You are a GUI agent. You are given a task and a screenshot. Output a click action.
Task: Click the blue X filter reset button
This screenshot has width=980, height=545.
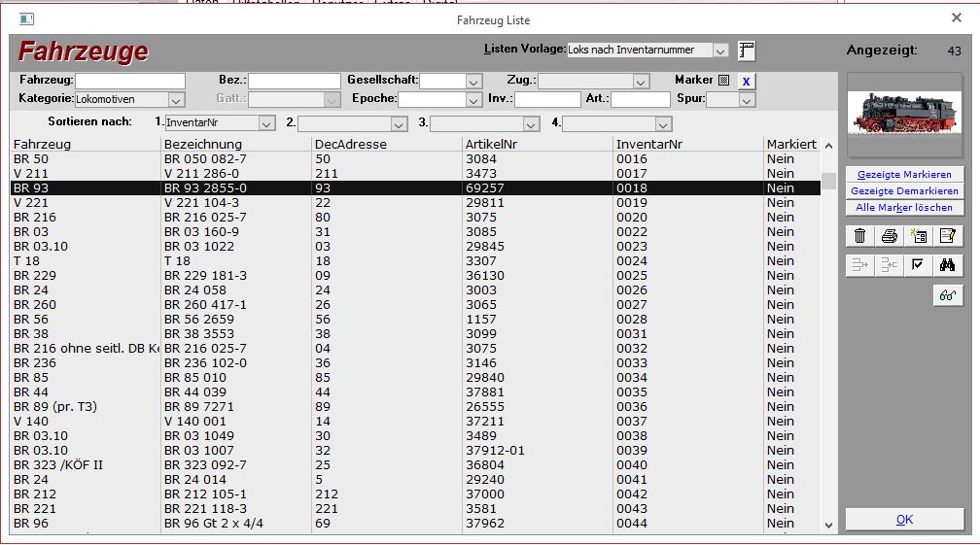(746, 82)
